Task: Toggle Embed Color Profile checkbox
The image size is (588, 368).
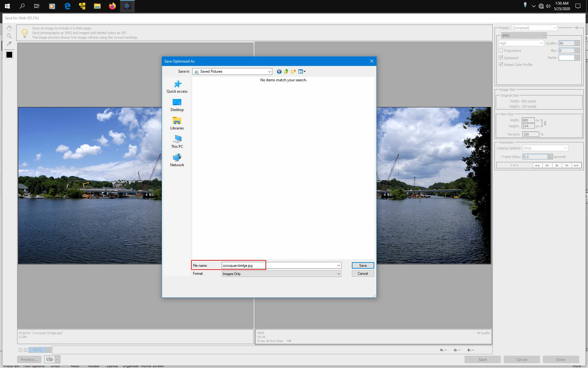Action: click(501, 65)
